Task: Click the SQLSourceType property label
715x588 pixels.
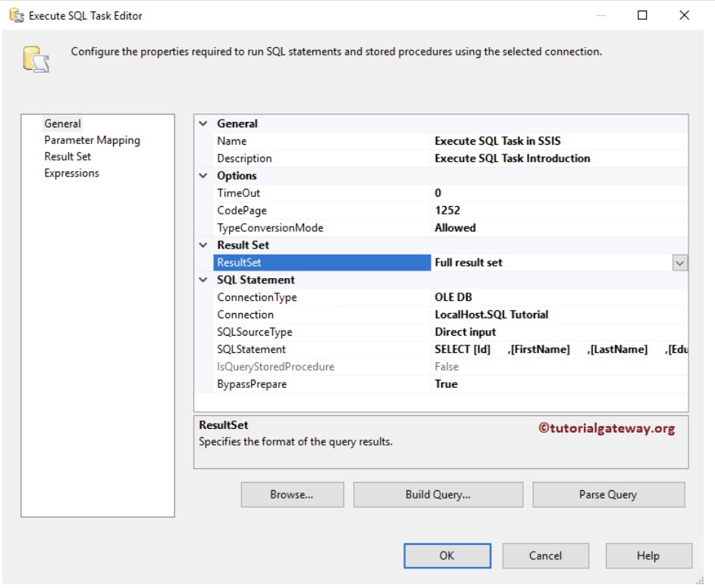Action: (255, 332)
